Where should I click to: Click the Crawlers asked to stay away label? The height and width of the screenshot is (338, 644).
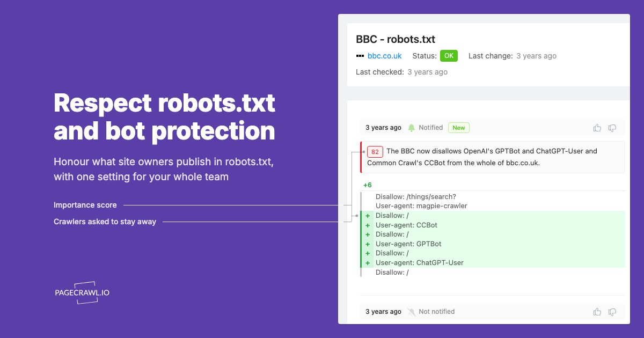click(105, 222)
